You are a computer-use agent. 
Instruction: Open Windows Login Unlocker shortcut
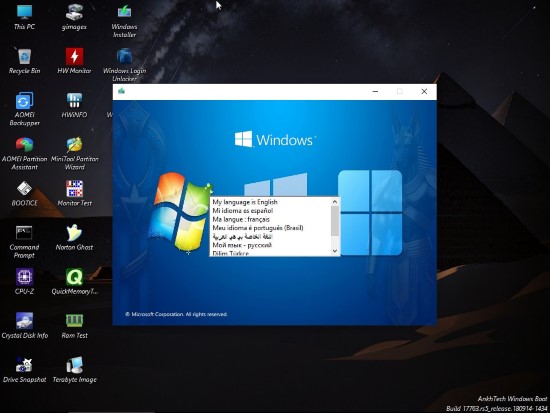click(x=124, y=65)
